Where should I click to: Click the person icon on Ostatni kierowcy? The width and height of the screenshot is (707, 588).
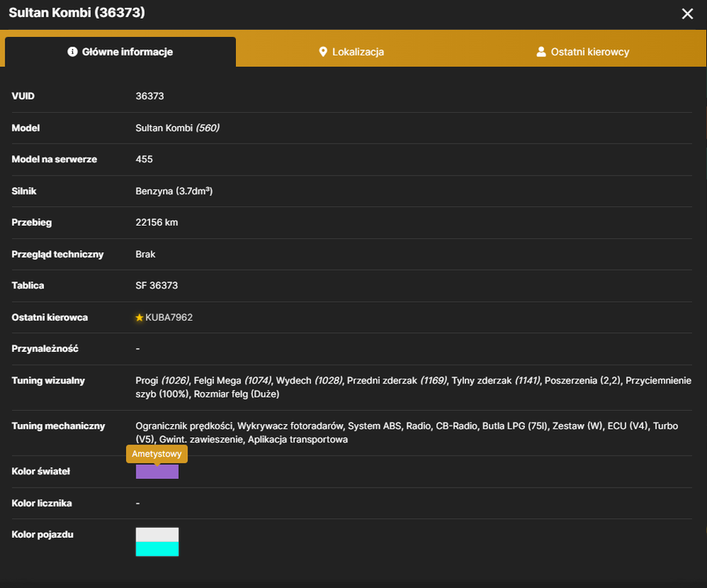[541, 52]
